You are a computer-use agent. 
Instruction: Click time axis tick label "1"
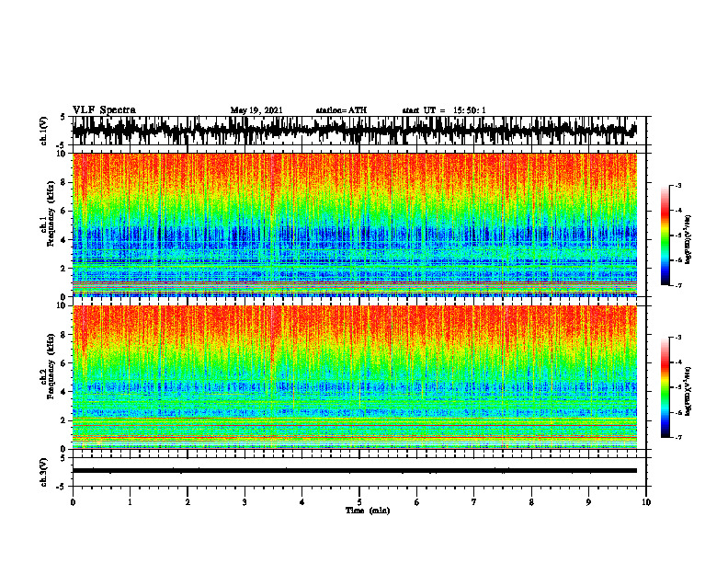(130, 502)
